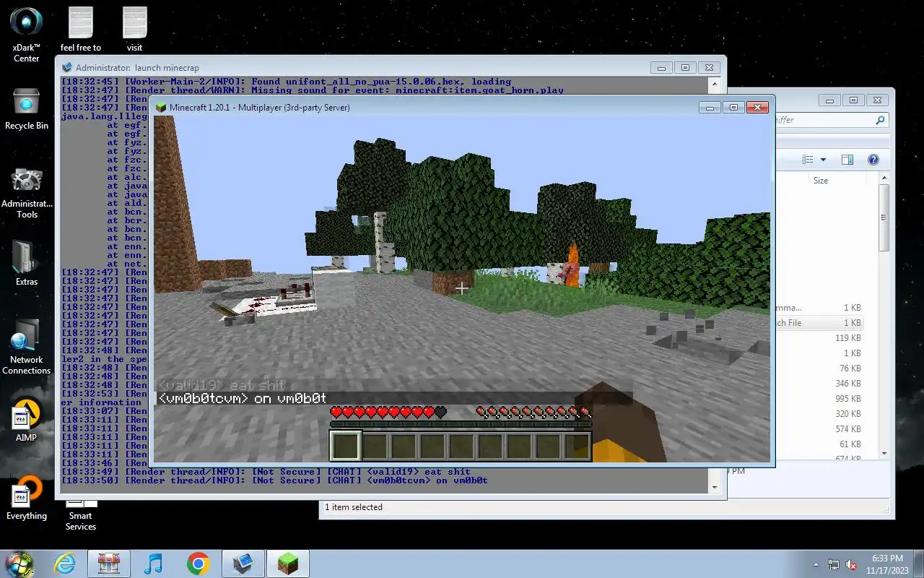Viewport: 924px width, 578px height.
Task: Click the 574 KB file size entry
Action: (847, 429)
